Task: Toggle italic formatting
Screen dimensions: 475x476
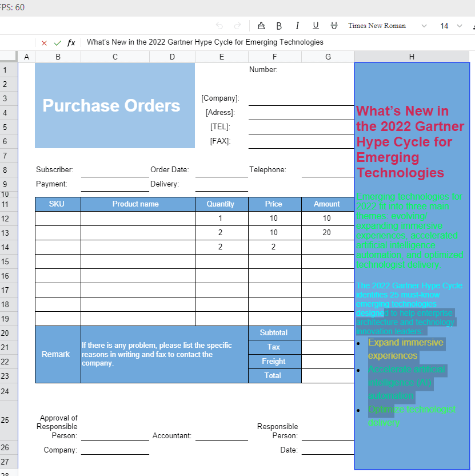Action: pos(297,26)
